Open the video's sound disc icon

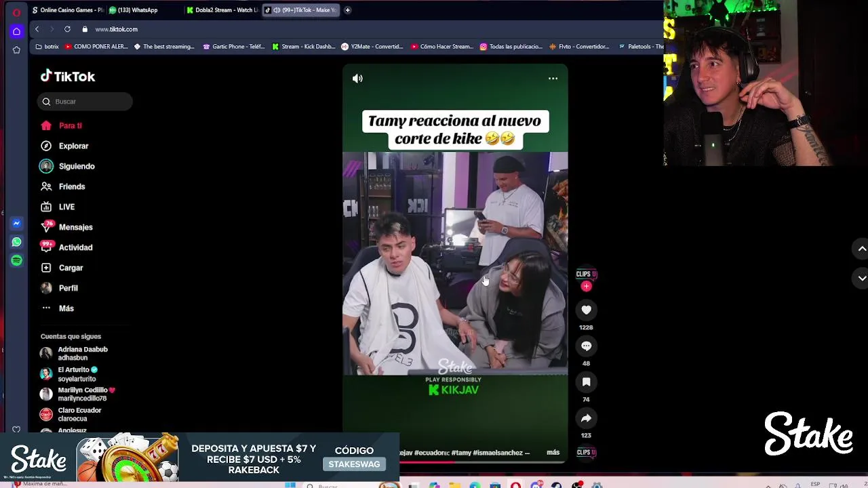pyautogui.click(x=586, y=452)
